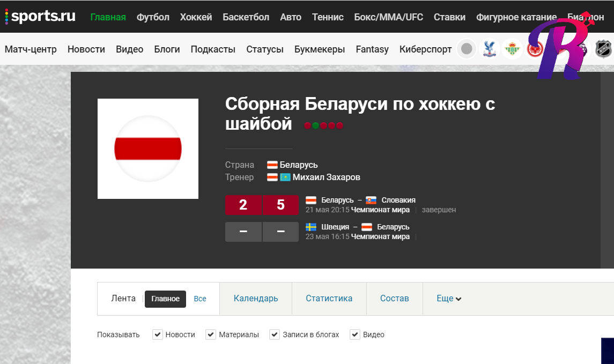Click the завершен match status
The height and width of the screenshot is (364, 614).
439,210
